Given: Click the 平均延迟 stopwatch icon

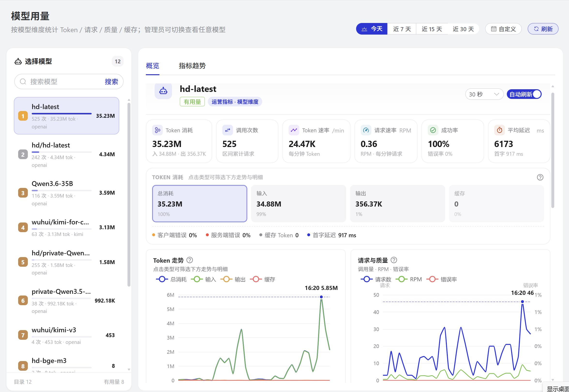Looking at the screenshot, I should [x=500, y=130].
